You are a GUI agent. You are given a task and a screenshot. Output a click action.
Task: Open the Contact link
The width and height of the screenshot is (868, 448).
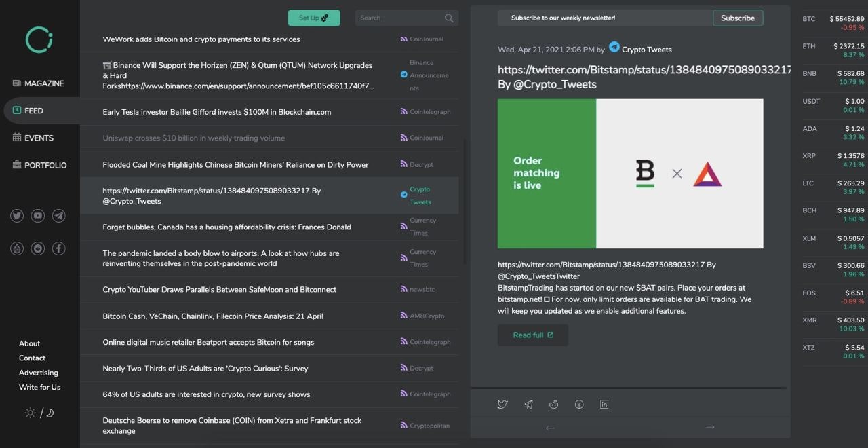coord(32,358)
